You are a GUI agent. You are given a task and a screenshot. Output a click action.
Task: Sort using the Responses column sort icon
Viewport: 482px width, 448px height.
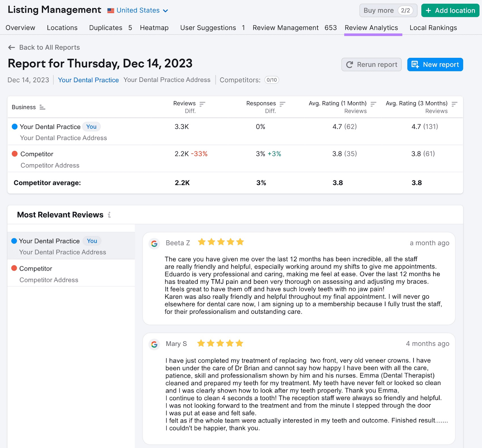pyautogui.click(x=283, y=104)
